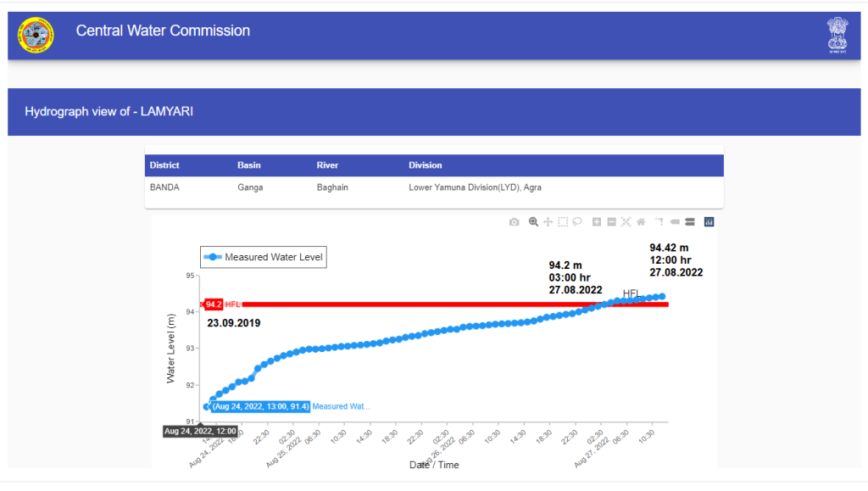Select the Zoom tool in chart toolbar

coord(533,222)
